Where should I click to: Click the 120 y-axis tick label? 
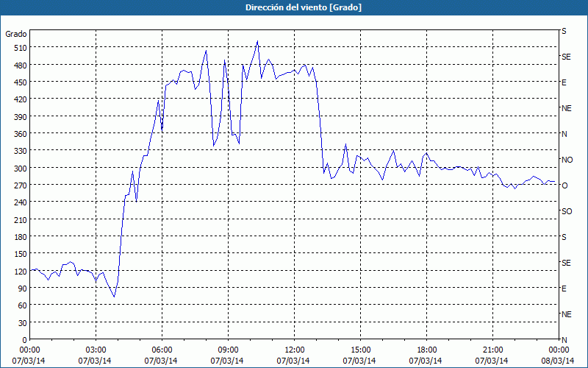pyautogui.click(x=21, y=272)
